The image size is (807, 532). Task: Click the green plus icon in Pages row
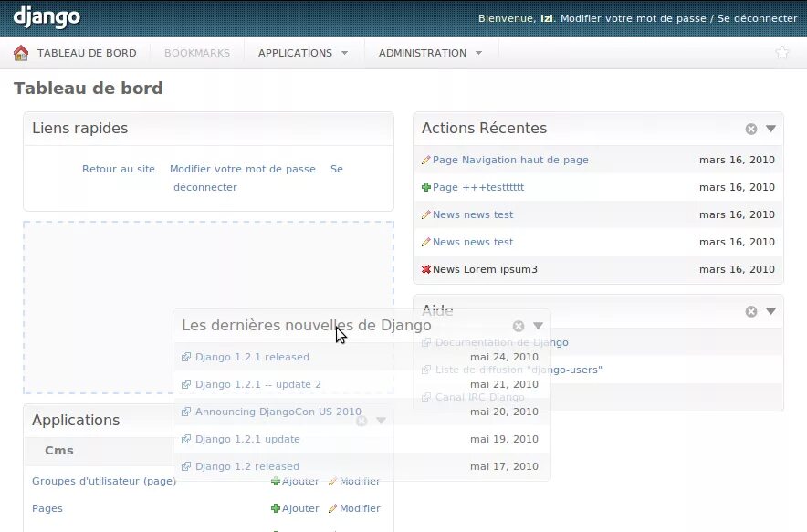click(x=276, y=508)
